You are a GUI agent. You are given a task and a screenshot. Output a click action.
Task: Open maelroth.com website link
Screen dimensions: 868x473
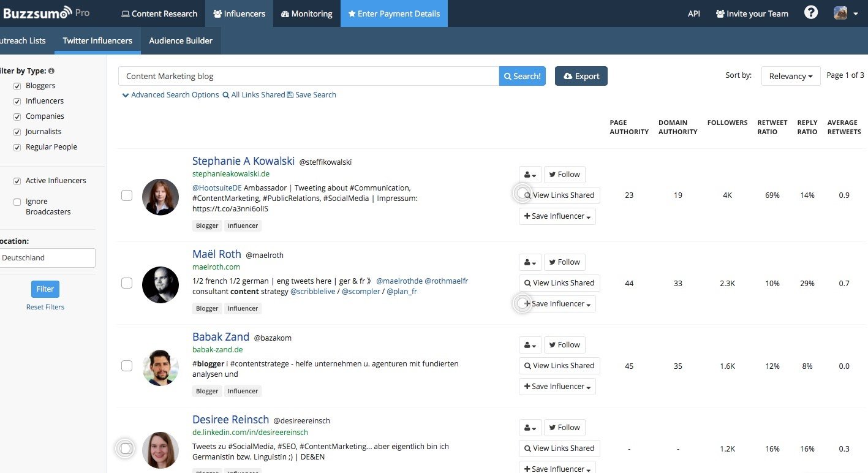(x=216, y=267)
